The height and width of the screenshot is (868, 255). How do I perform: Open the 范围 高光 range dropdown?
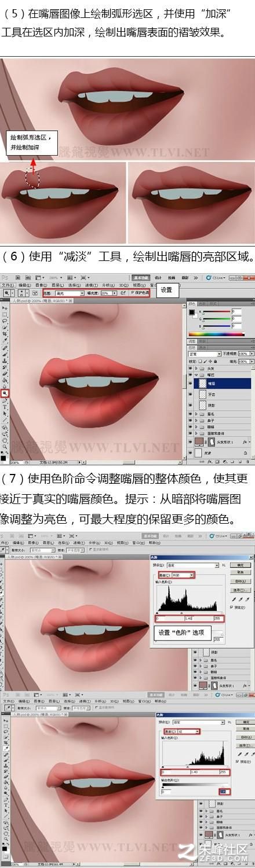[x=70, y=293]
